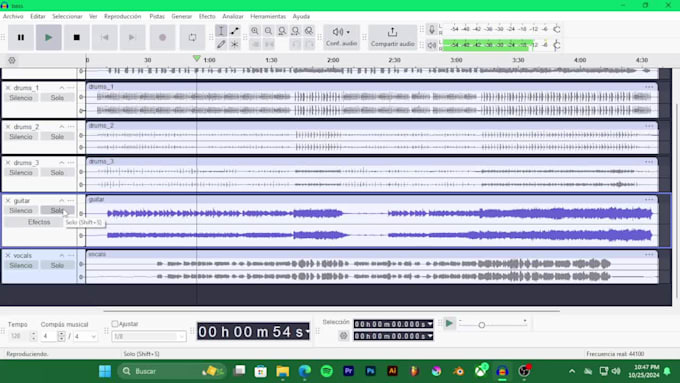This screenshot has width=680, height=383.
Task: Solo the drums_1 track
Action: click(57, 98)
